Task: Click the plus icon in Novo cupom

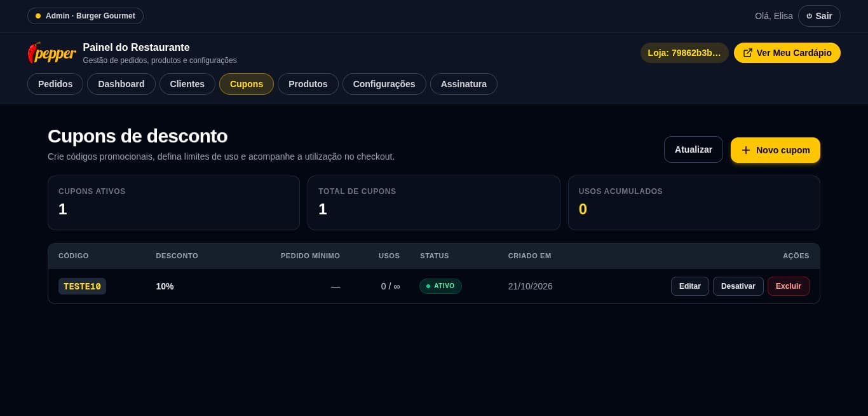Action: pyautogui.click(x=746, y=150)
